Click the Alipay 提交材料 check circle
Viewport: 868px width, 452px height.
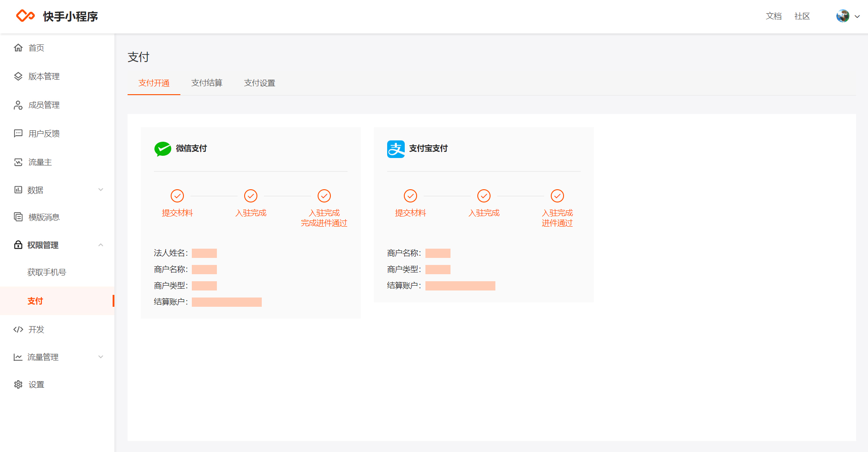410,195
